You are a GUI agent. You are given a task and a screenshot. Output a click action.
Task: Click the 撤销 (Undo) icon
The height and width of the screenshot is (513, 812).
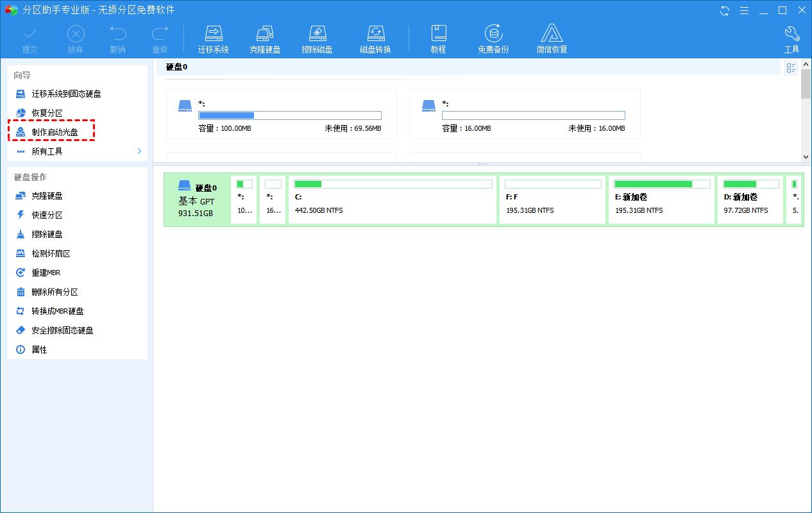point(116,38)
